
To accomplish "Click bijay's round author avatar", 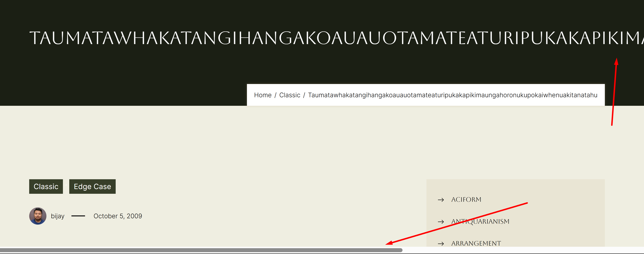I will point(38,216).
